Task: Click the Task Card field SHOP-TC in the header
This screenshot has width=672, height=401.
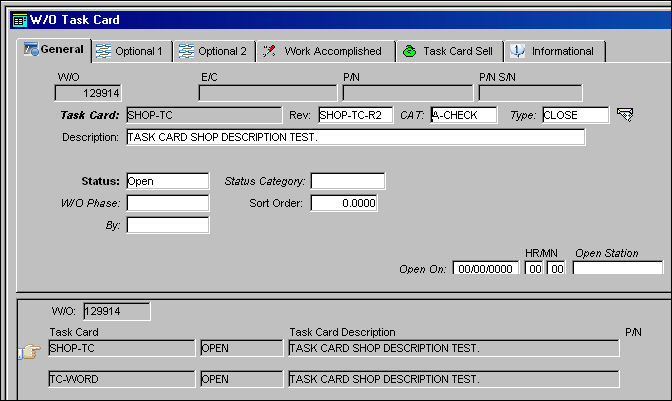Action: 204,115
